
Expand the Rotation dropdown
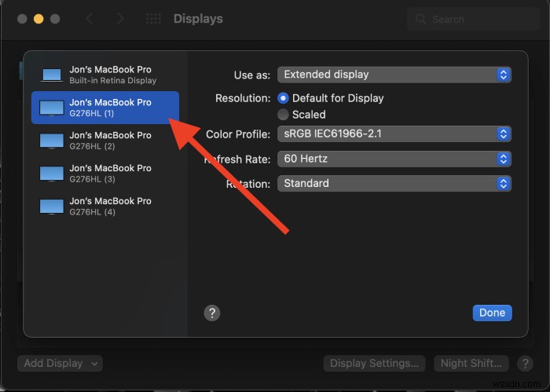(x=394, y=183)
